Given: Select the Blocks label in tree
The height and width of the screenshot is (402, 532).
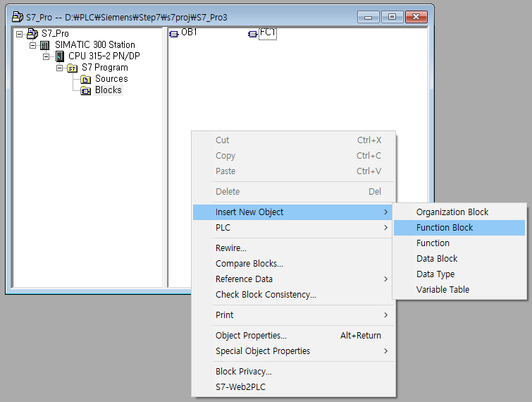Looking at the screenshot, I should pyautogui.click(x=109, y=90).
